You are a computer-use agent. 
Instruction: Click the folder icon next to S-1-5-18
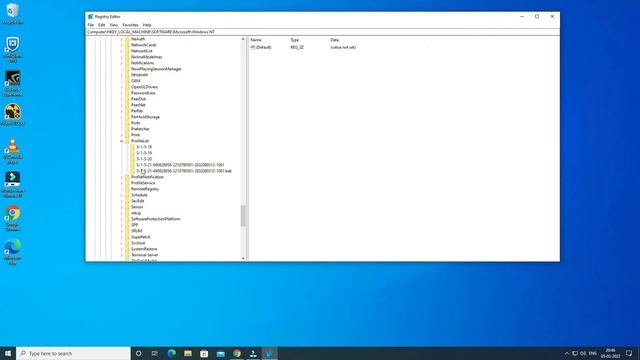tap(133, 147)
